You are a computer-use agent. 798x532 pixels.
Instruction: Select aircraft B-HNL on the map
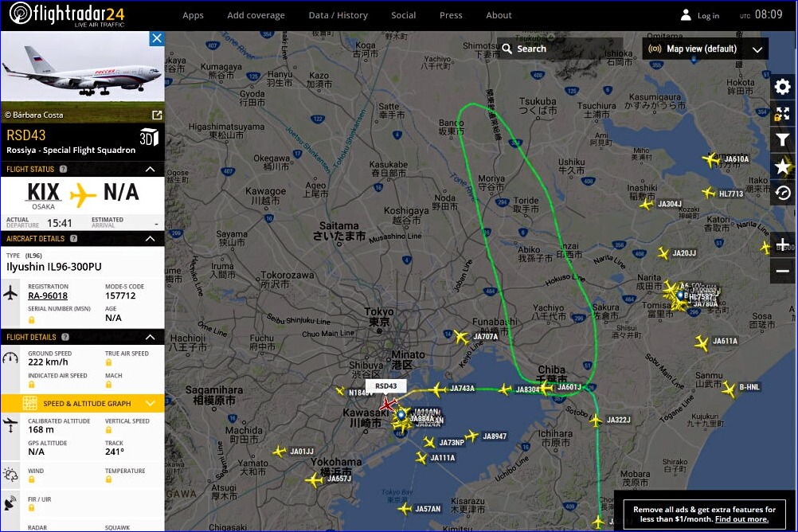pos(729,389)
